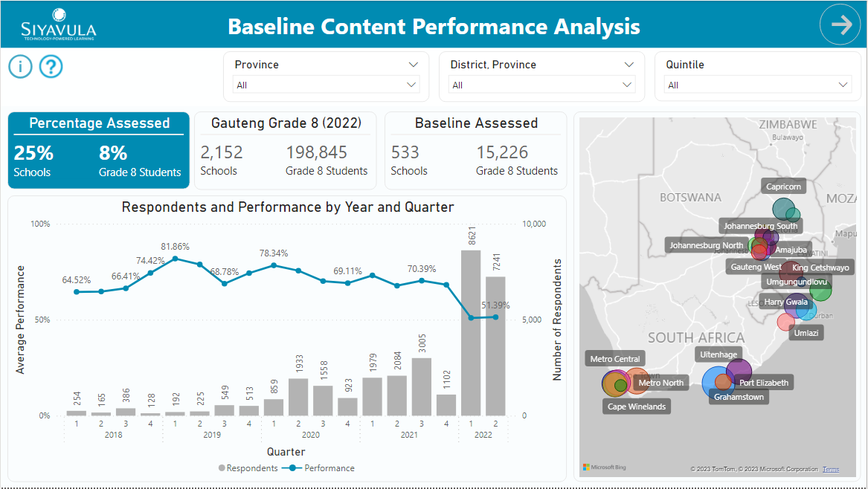
Task: Click the 8621 respondents bar for 2022 Q1
Action: [471, 332]
